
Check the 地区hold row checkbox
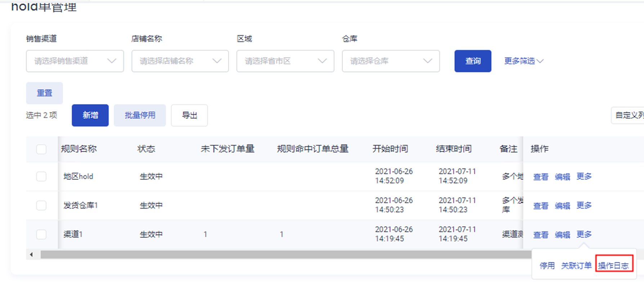click(x=41, y=176)
